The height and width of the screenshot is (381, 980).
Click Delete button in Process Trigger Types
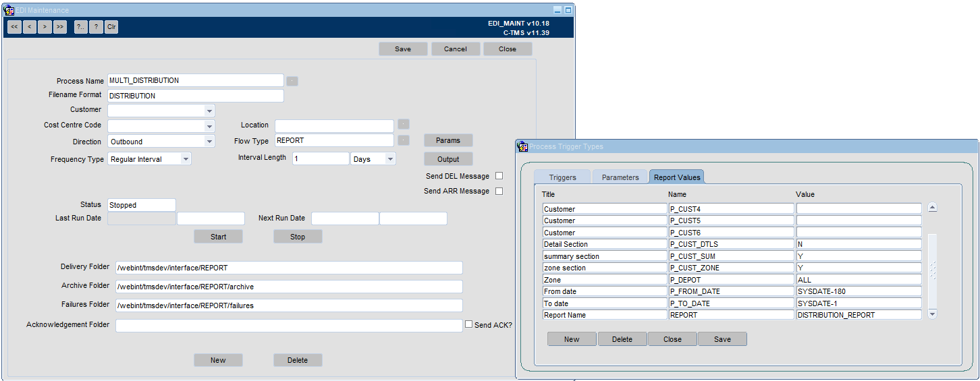tap(622, 339)
